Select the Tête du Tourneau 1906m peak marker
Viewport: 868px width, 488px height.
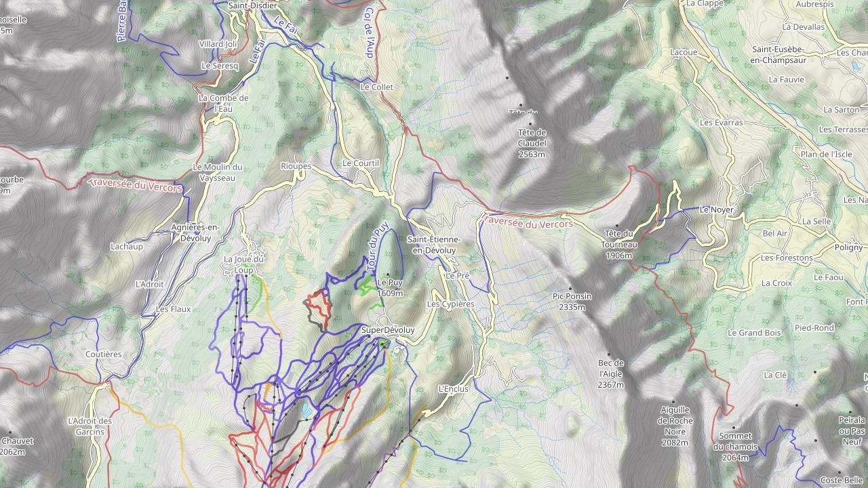(617, 226)
